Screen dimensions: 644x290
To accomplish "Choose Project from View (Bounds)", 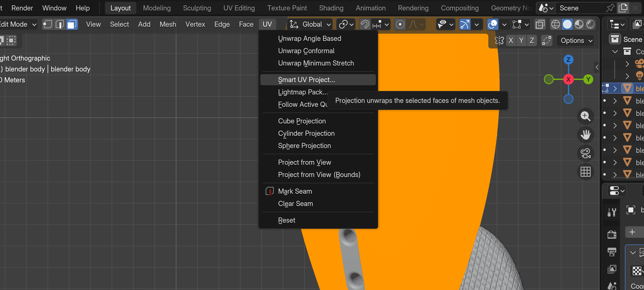I will [x=318, y=175].
